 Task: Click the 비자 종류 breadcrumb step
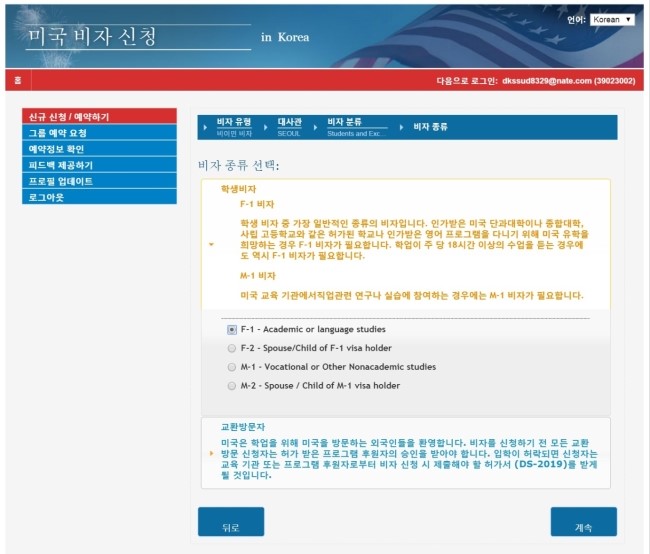point(430,127)
